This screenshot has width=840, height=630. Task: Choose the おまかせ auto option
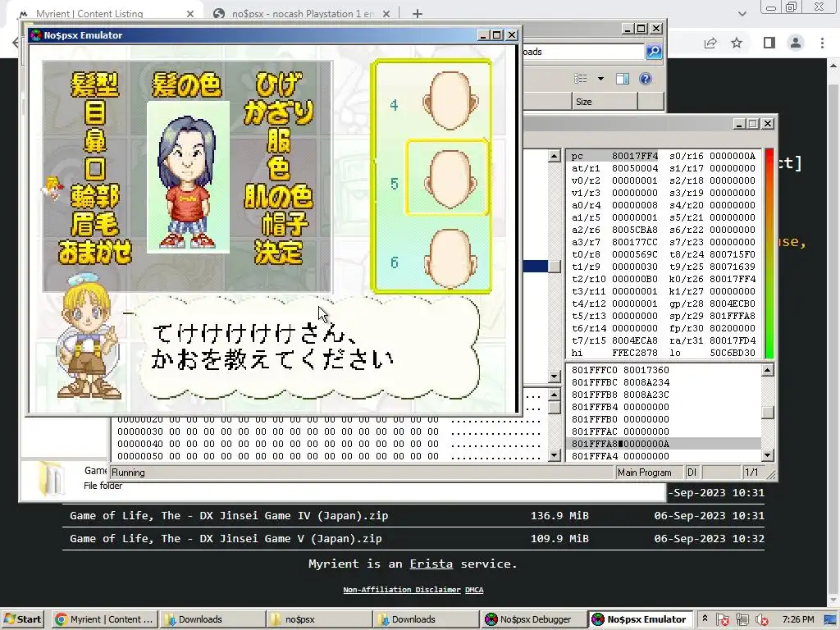tap(95, 253)
